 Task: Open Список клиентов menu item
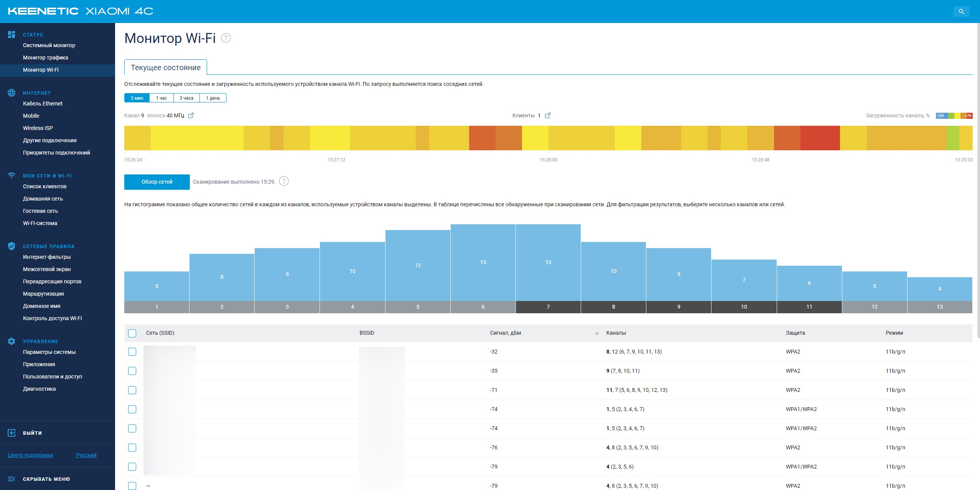click(x=44, y=186)
